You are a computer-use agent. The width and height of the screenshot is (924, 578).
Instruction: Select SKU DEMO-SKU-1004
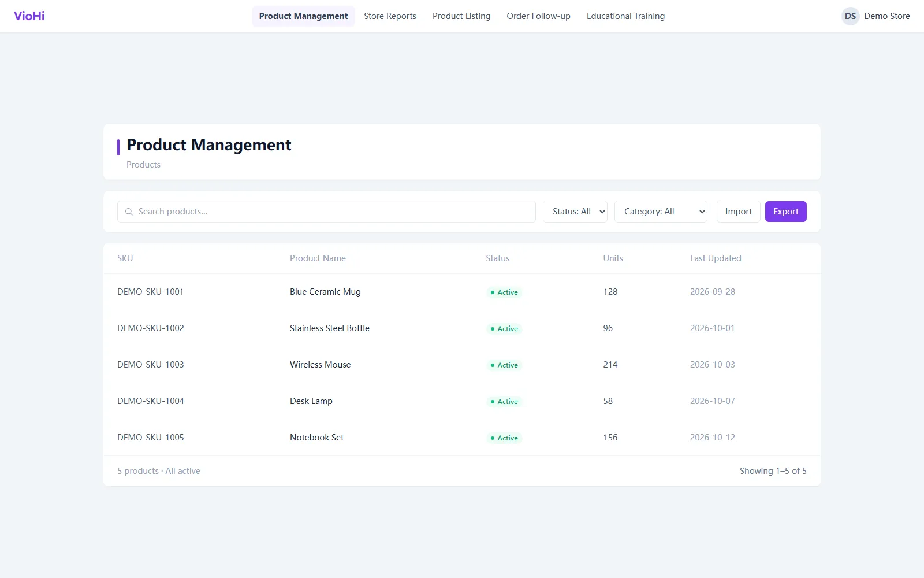point(151,401)
